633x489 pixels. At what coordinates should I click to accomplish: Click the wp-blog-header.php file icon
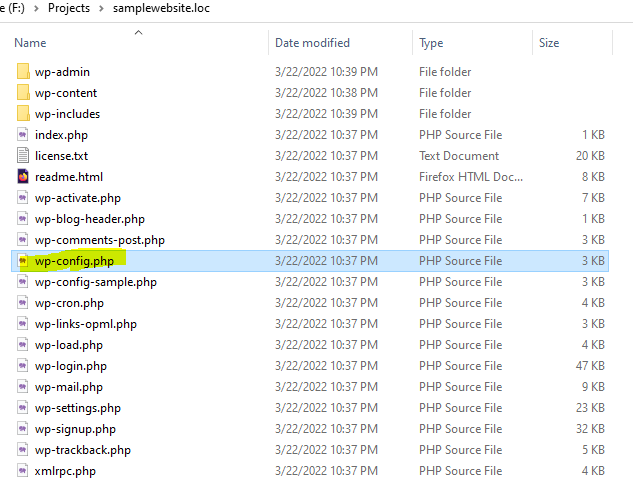click(23, 218)
